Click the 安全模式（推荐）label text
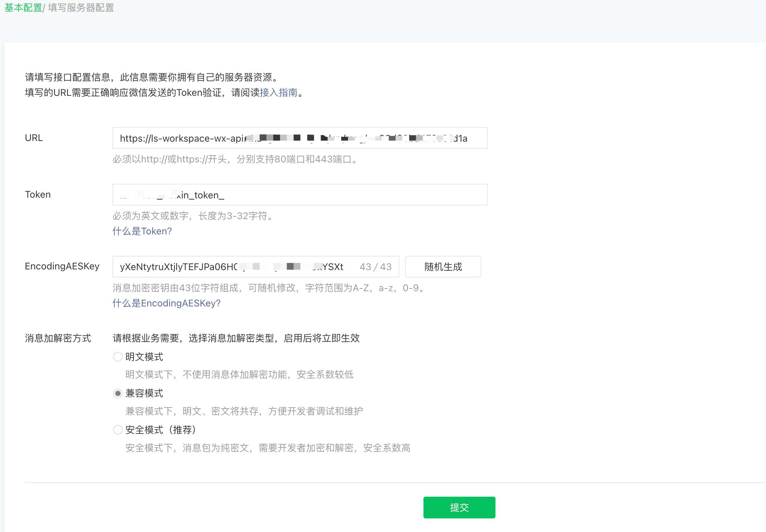Viewport: 766px width, 532px height. [x=160, y=430]
